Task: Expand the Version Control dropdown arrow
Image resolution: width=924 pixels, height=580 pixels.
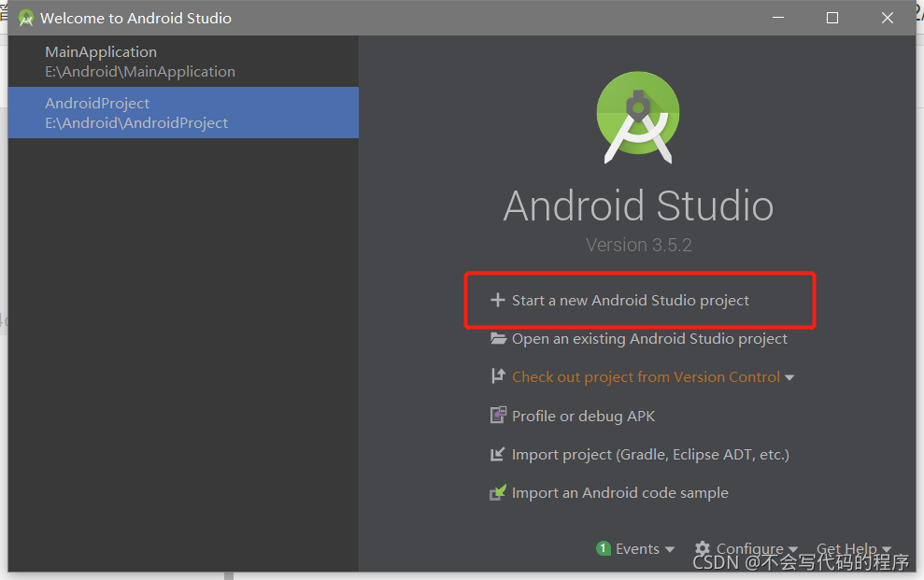Action: pyautogui.click(x=789, y=377)
